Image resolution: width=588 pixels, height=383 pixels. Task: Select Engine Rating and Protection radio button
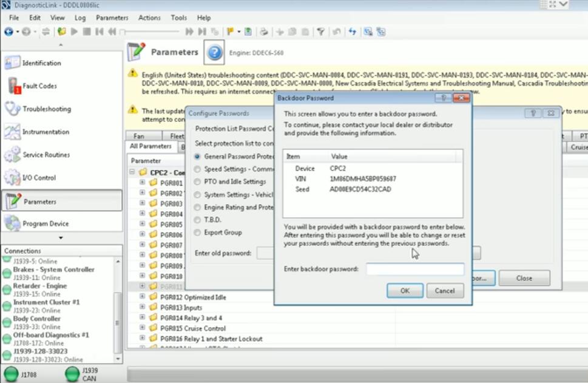[197, 208]
